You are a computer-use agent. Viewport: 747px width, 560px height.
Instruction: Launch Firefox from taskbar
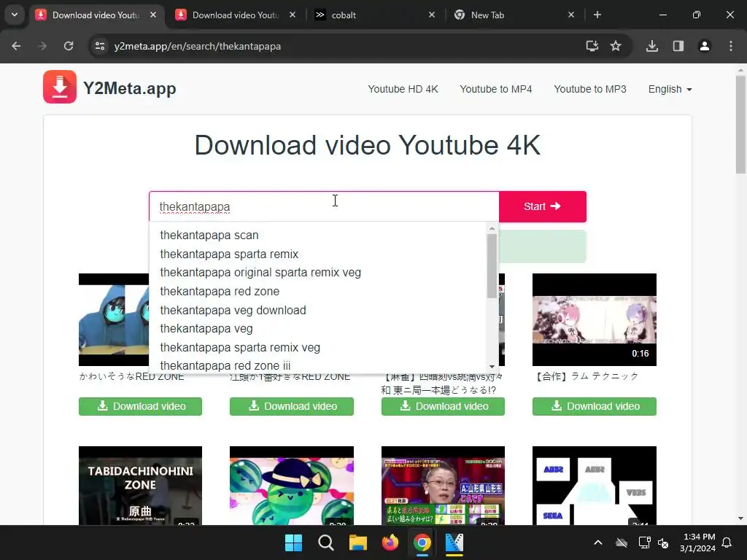point(390,542)
